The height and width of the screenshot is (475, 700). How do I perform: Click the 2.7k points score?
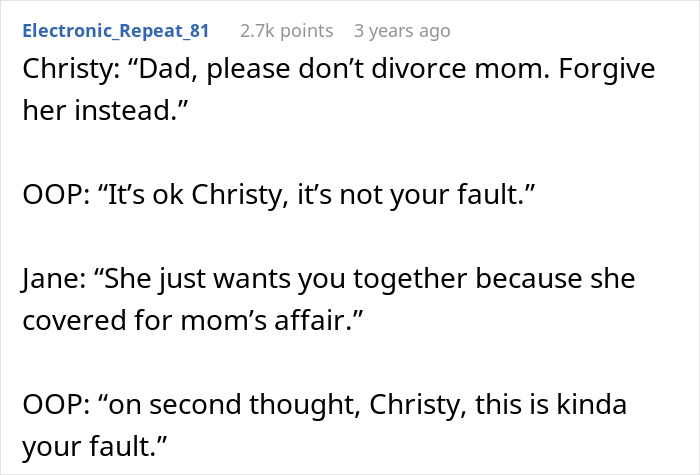coord(287,31)
